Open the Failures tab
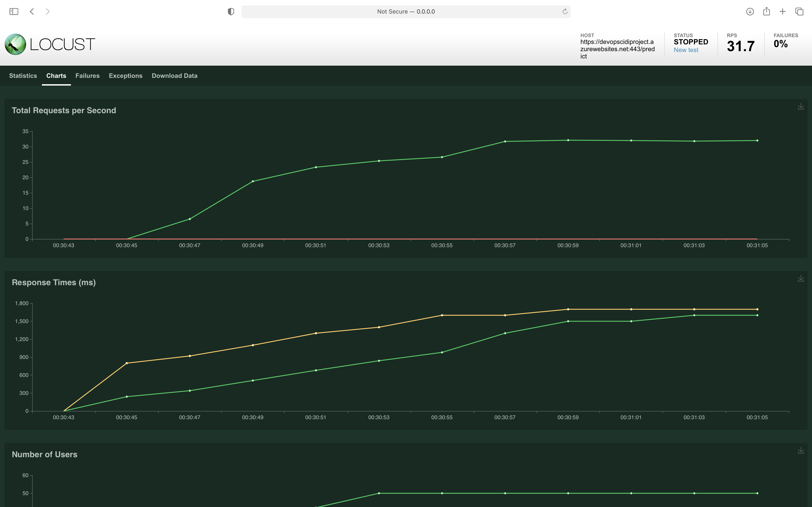812x507 pixels. coord(87,76)
